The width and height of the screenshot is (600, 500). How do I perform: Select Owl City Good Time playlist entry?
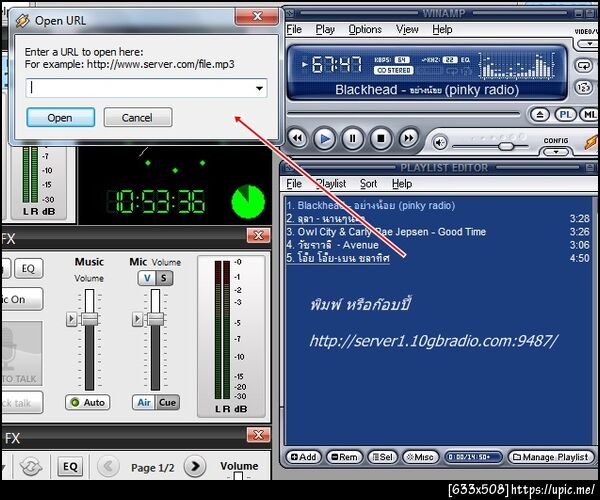[438, 232]
